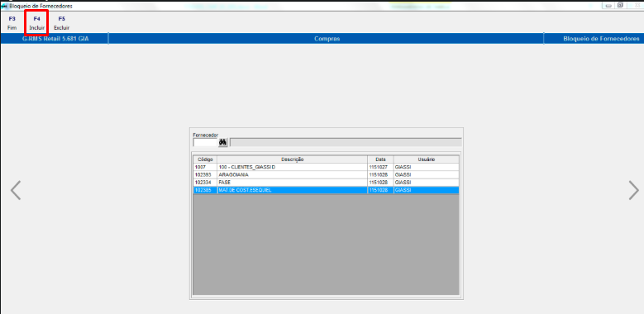
Task: Focus the Fornecedor code input field
Action: (x=205, y=142)
